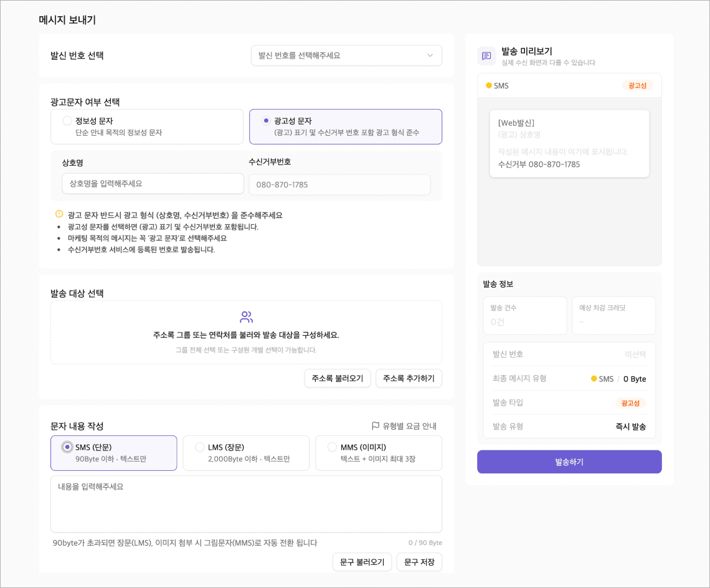Click the 발송 건수 card showing 0건
Viewport: 710px width, 588px height.
pos(525,316)
